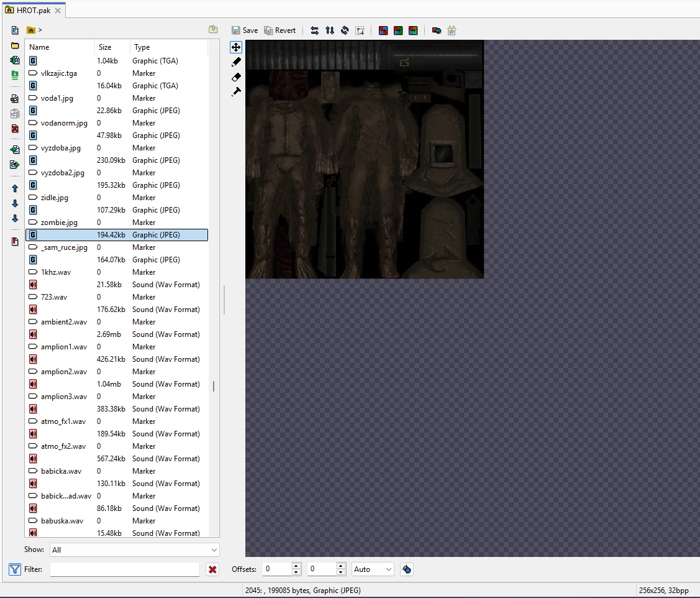700x598 pixels.
Task: Select the zombie.jpg marker entry
Action: (117, 222)
